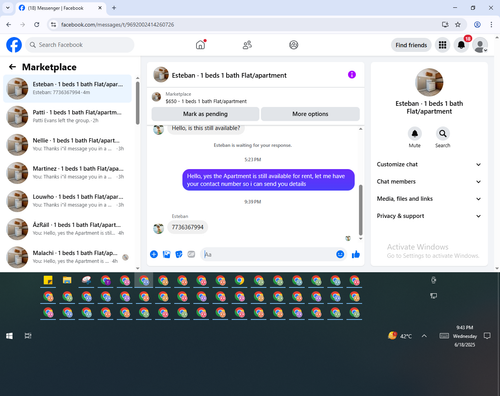Open File Explorer from the taskbar

(67, 280)
